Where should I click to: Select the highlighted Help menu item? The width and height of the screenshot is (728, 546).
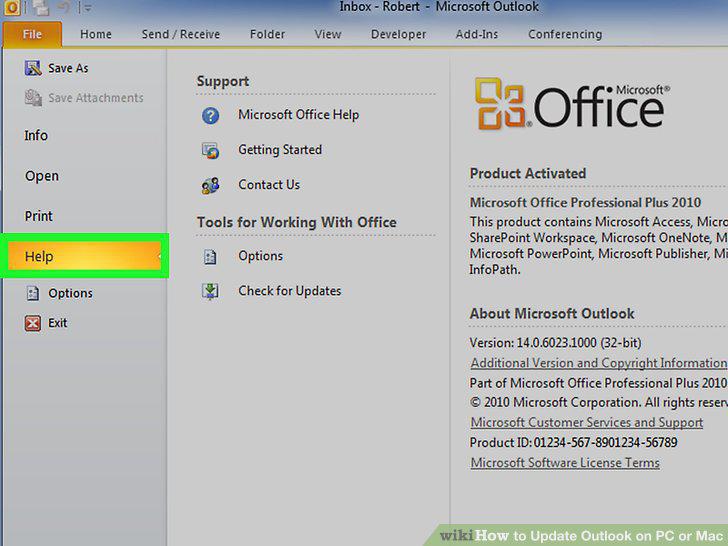[x=84, y=256]
